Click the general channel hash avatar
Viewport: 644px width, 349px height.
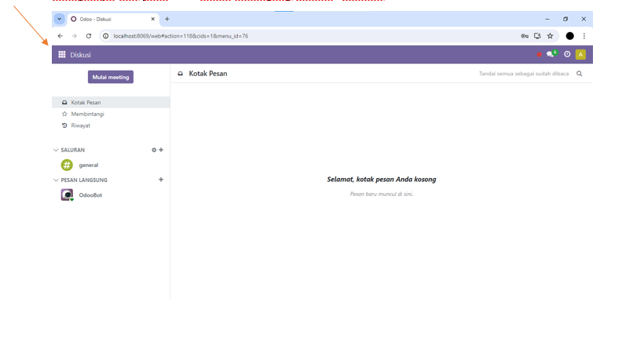click(67, 165)
